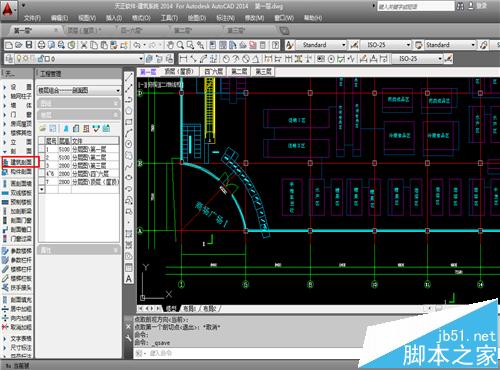
Task: Click the 5100 height cell of floor 2
Action: (x=64, y=157)
